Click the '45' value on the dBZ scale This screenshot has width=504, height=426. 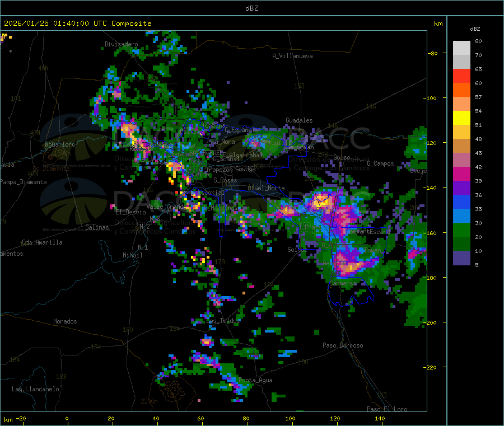478,153
